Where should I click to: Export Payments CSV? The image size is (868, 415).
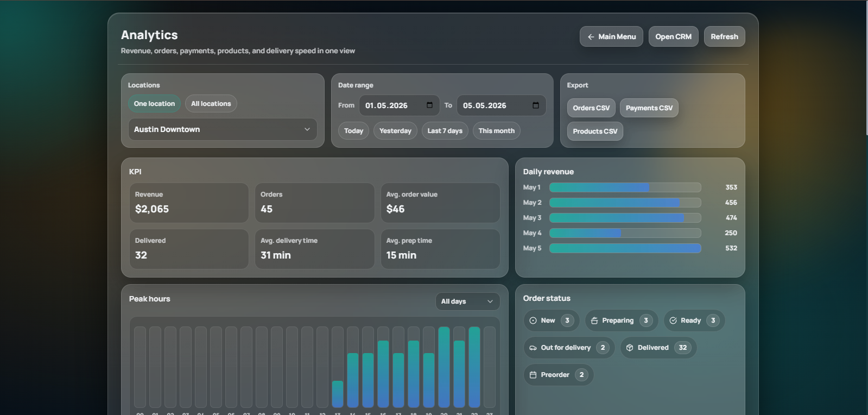[649, 108]
